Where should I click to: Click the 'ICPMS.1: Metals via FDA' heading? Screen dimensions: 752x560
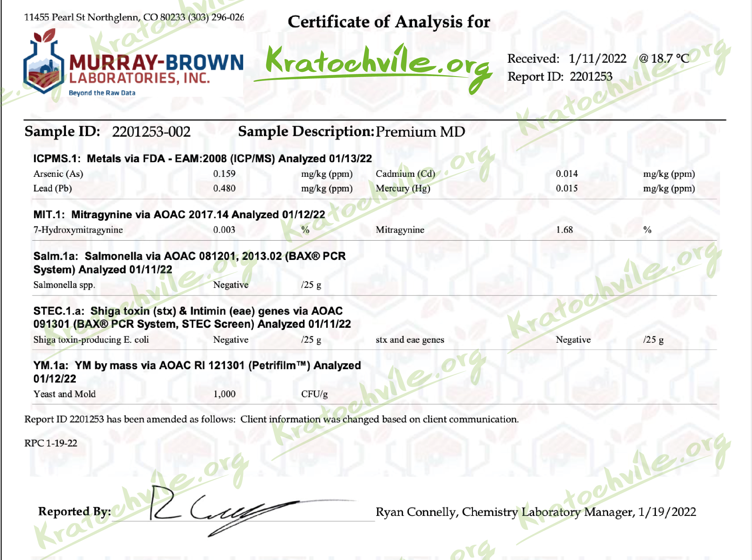[x=203, y=158]
